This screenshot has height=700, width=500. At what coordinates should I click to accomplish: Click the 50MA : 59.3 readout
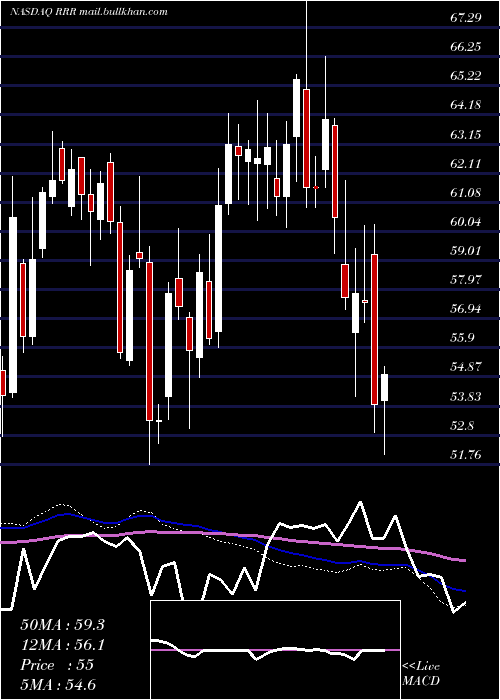[62, 625]
